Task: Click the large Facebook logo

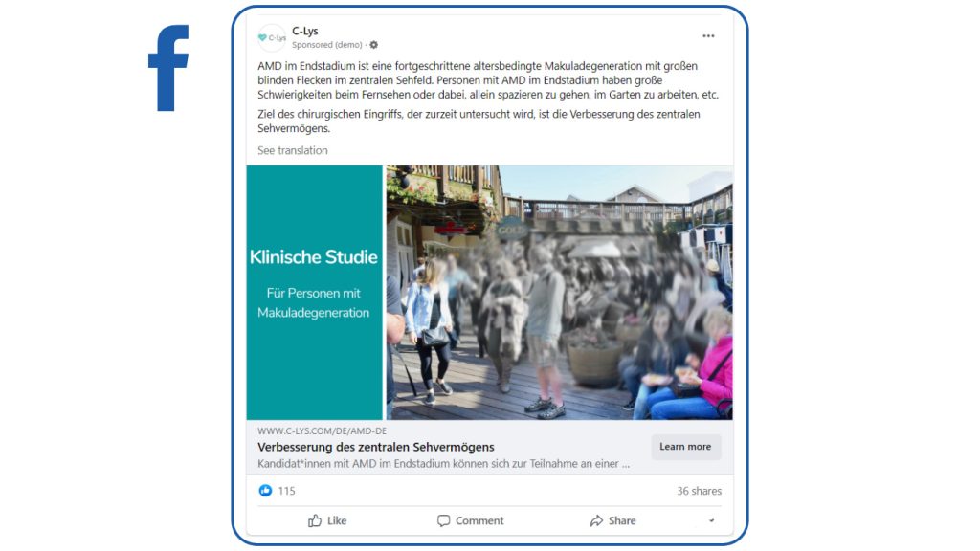Action: coord(168,68)
